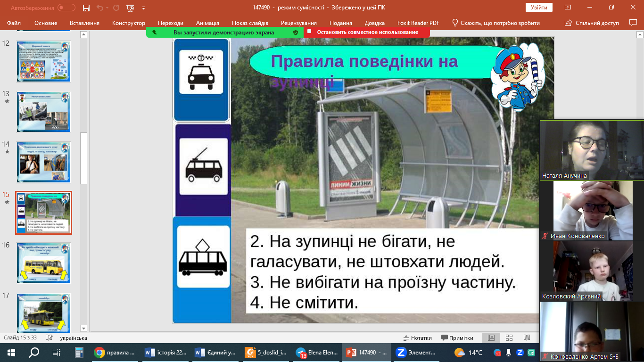
Task: Open the Foxit Reader PDF tab
Action: (419, 23)
